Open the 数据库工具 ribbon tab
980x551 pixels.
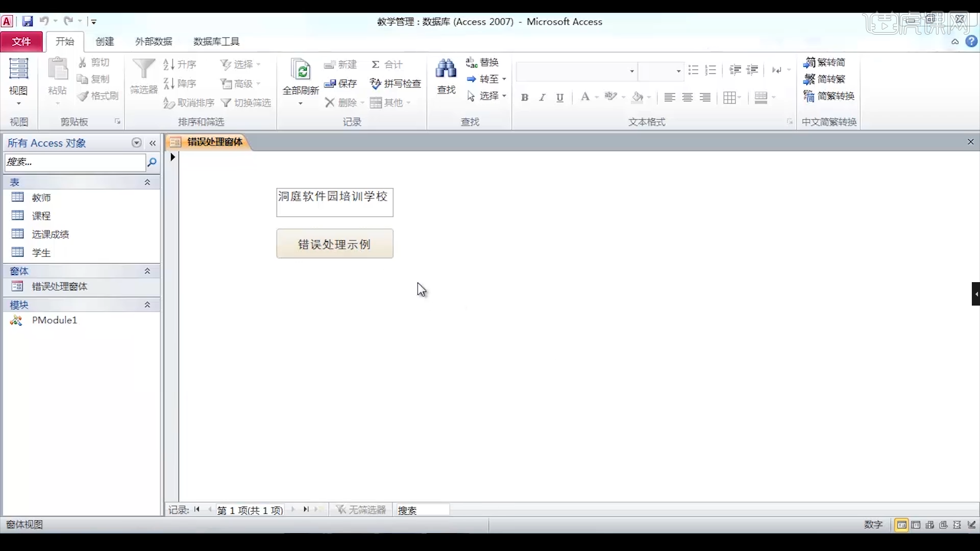click(x=216, y=41)
